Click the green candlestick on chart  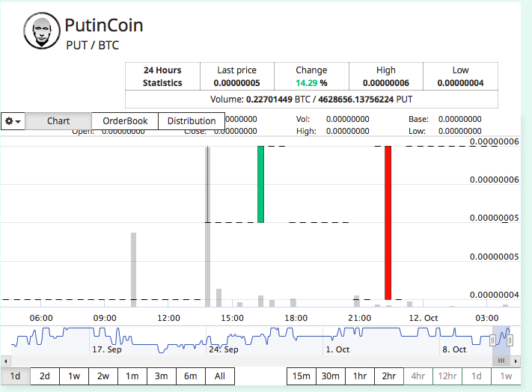tap(260, 184)
